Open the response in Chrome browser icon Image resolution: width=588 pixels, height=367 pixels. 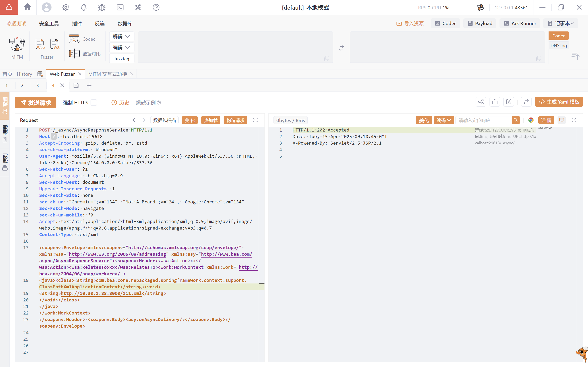point(531,120)
